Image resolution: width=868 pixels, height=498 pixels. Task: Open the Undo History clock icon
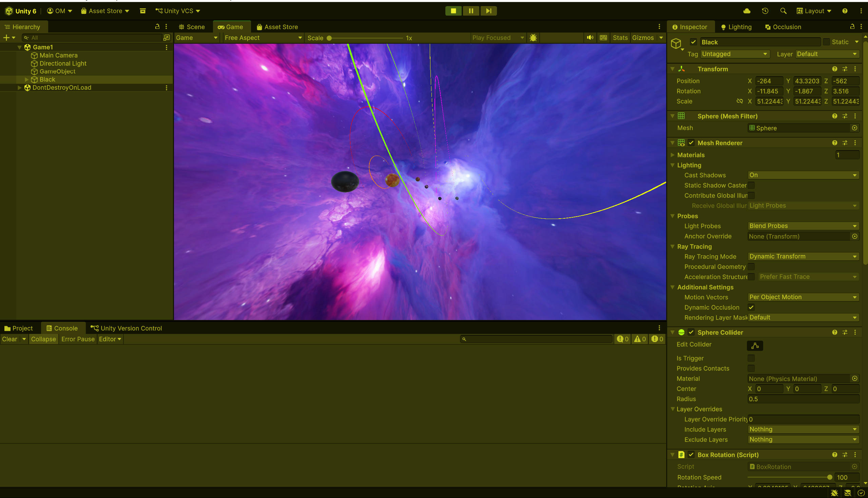tap(765, 11)
